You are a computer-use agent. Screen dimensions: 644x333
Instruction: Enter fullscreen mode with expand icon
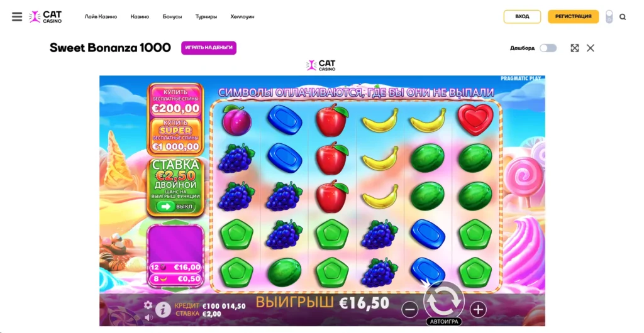tap(575, 48)
